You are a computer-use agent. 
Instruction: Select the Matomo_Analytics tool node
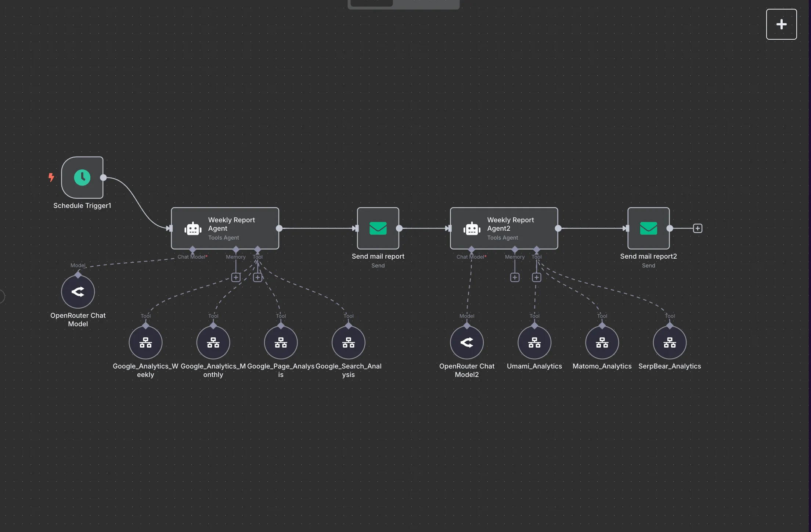(x=602, y=342)
